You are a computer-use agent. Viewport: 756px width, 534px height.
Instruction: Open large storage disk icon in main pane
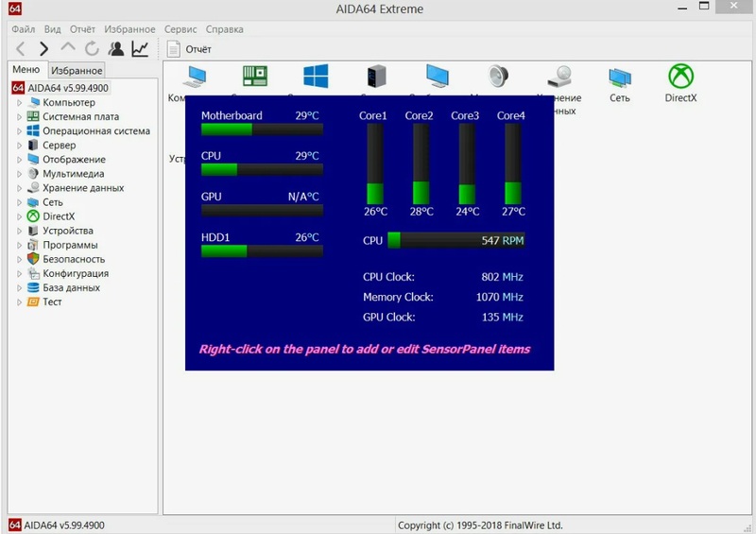coord(559,78)
